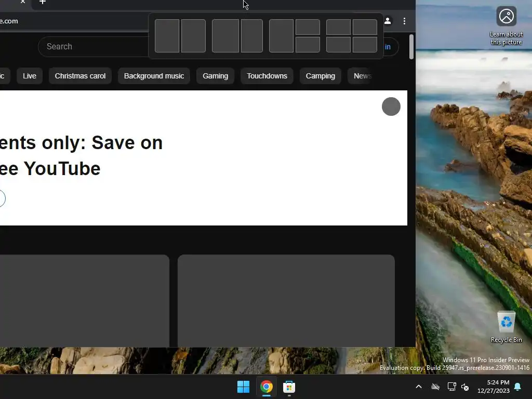Click Chrome icon in the taskbar
This screenshot has height=399, width=532.
(x=267, y=387)
